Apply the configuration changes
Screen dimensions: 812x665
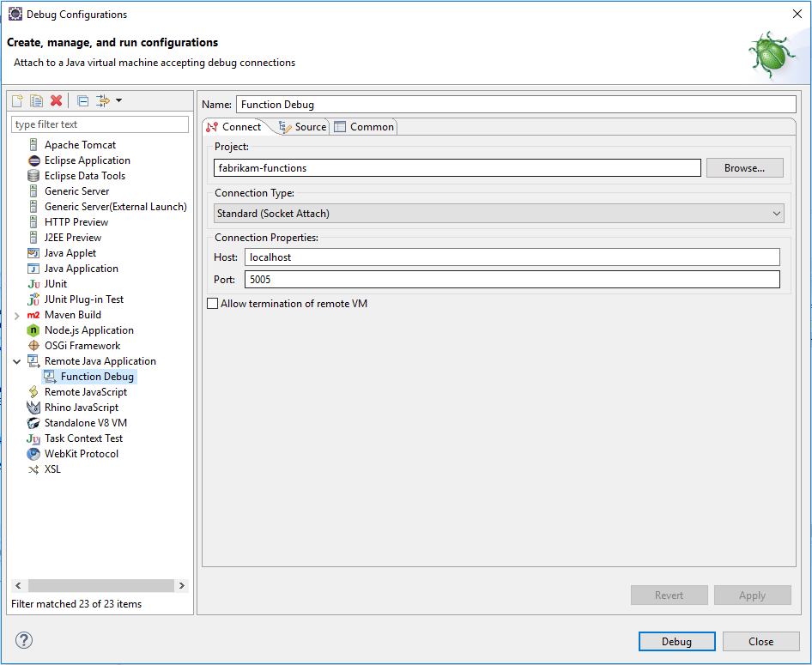click(x=752, y=595)
